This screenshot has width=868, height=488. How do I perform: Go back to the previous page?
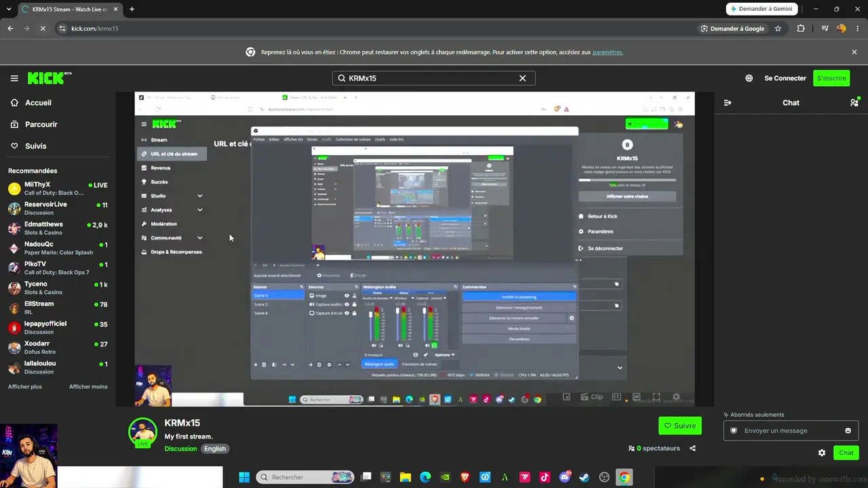(x=10, y=28)
